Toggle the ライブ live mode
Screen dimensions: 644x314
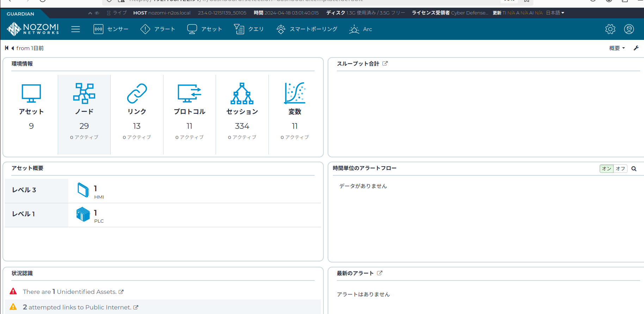coord(117,13)
